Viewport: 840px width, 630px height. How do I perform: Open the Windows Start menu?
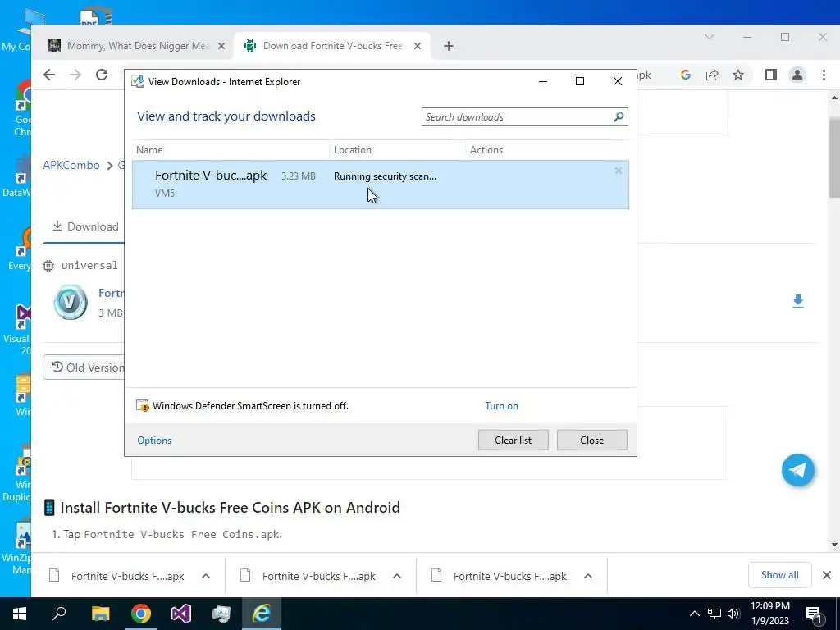coord(20,614)
